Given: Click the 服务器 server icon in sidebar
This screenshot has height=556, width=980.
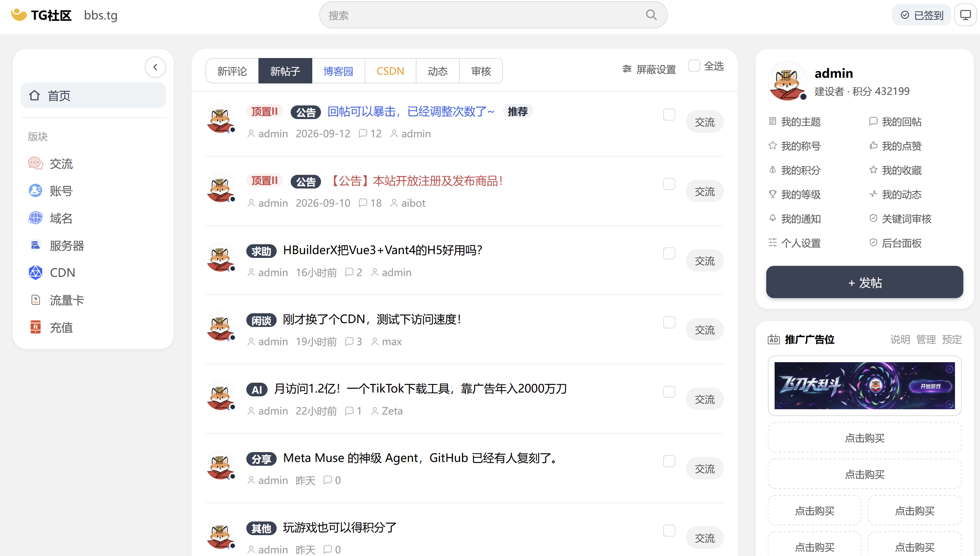Looking at the screenshot, I should pos(36,245).
